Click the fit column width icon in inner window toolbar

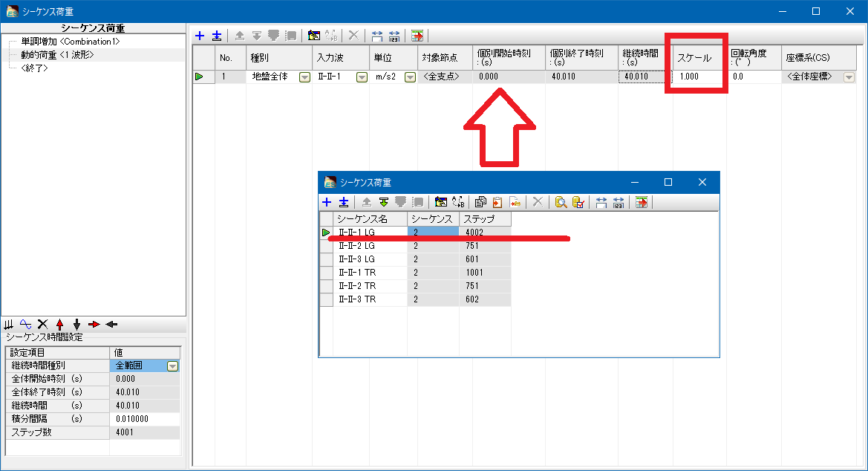(x=601, y=202)
